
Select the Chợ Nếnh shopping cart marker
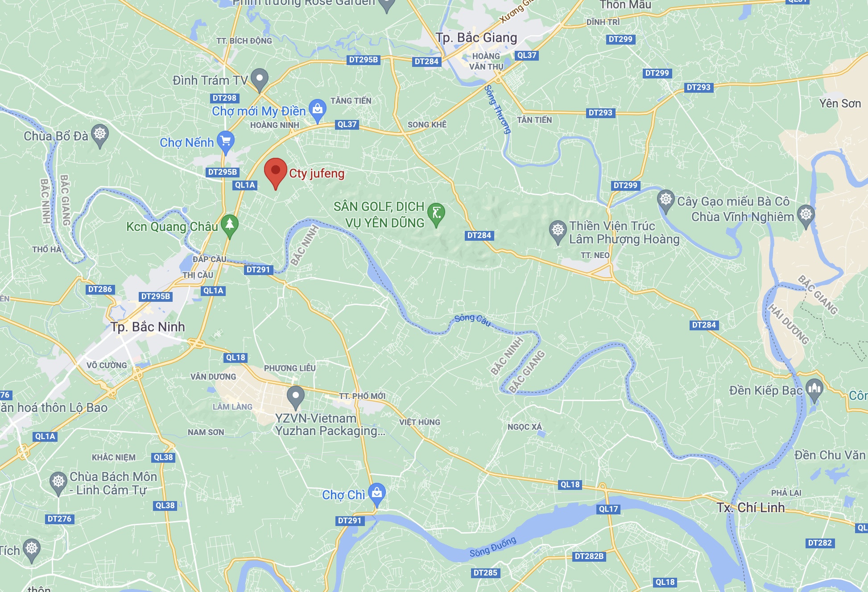226,142
